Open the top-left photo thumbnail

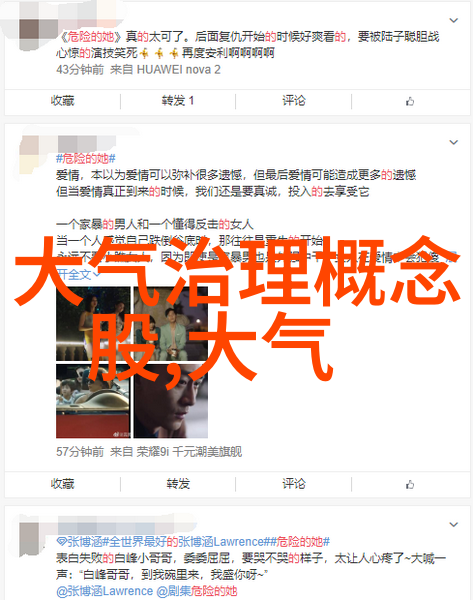pos(93,324)
